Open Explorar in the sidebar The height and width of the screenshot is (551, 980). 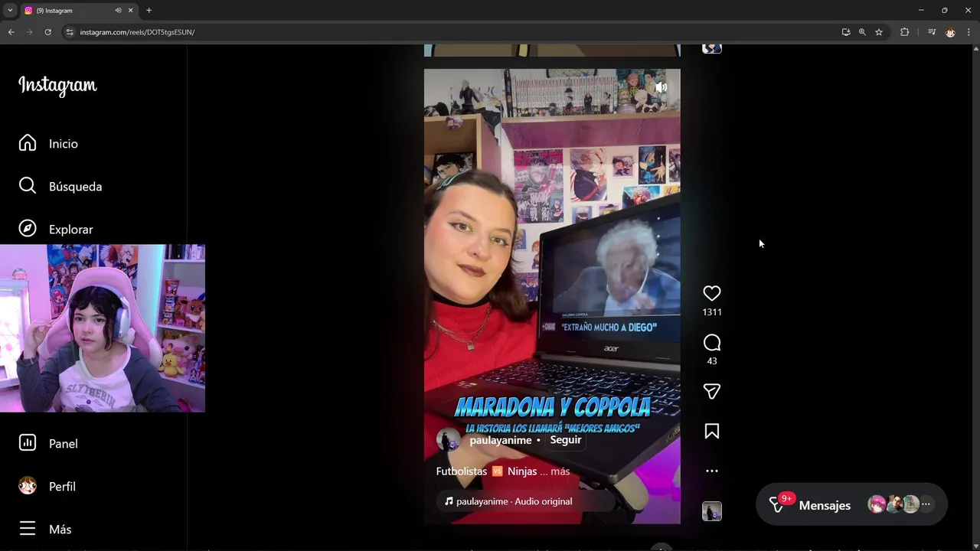(x=56, y=229)
